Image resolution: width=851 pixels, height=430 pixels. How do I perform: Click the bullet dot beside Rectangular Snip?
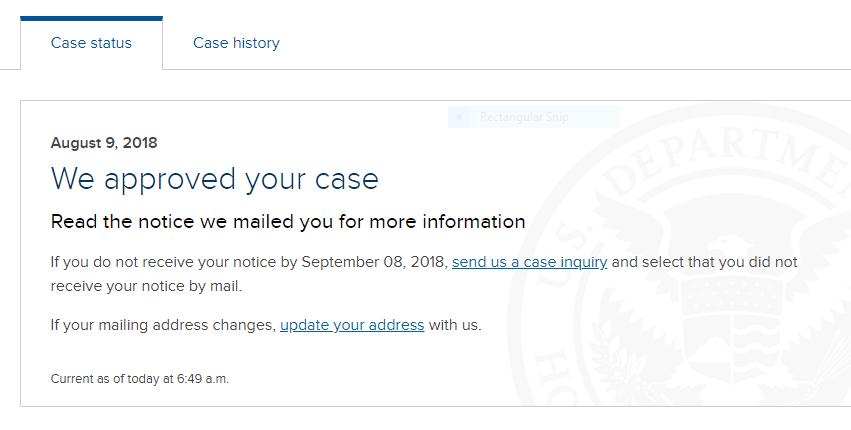click(x=460, y=117)
